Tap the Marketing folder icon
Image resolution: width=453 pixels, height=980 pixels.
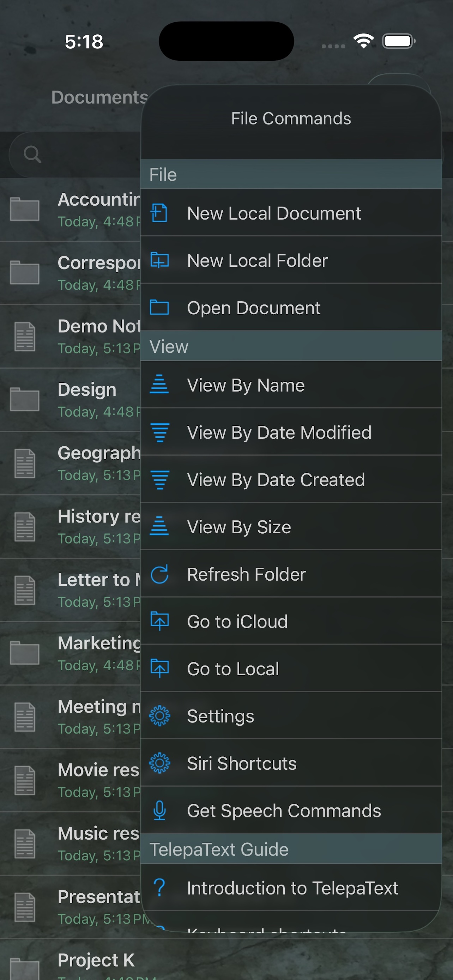click(x=25, y=653)
